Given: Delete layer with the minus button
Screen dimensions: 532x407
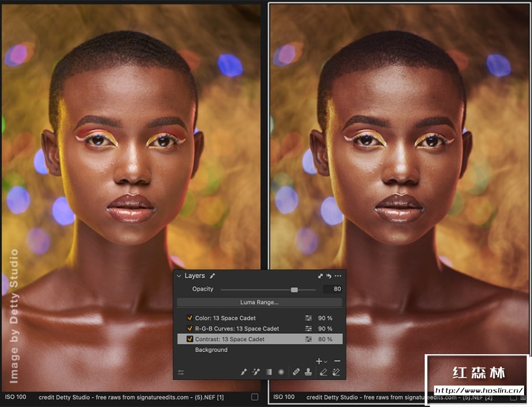Looking at the screenshot, I should coord(337,361).
